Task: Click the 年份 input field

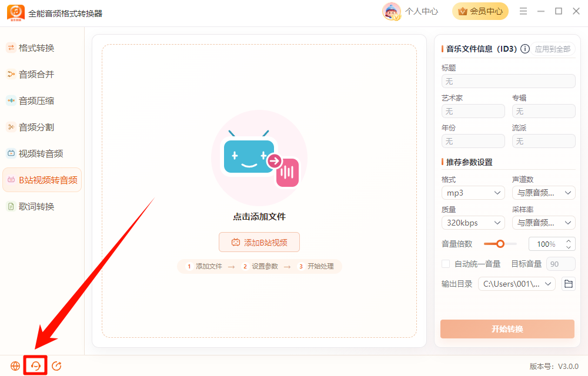Action: [x=473, y=141]
